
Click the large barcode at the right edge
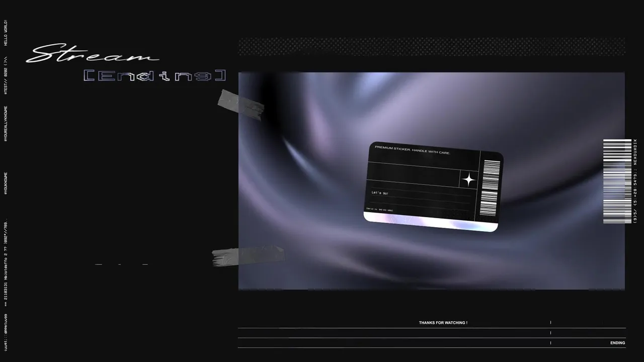pyautogui.click(x=617, y=181)
